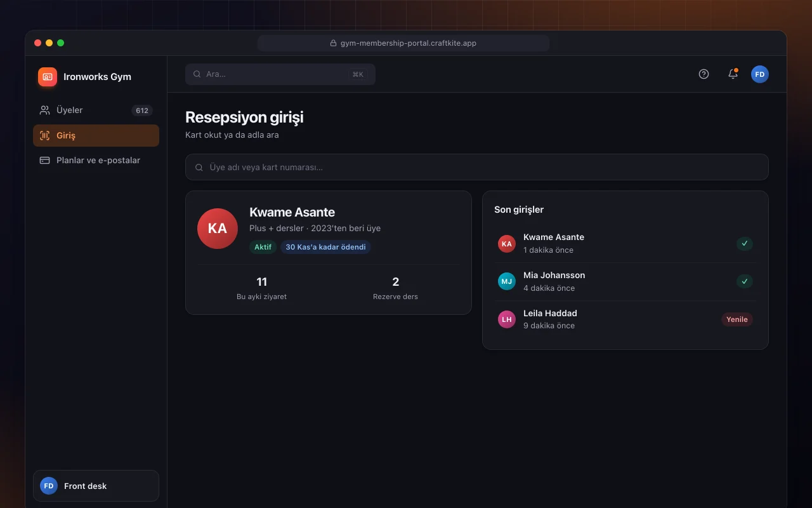Click the Ironworks Gym logo icon

pyautogui.click(x=48, y=77)
